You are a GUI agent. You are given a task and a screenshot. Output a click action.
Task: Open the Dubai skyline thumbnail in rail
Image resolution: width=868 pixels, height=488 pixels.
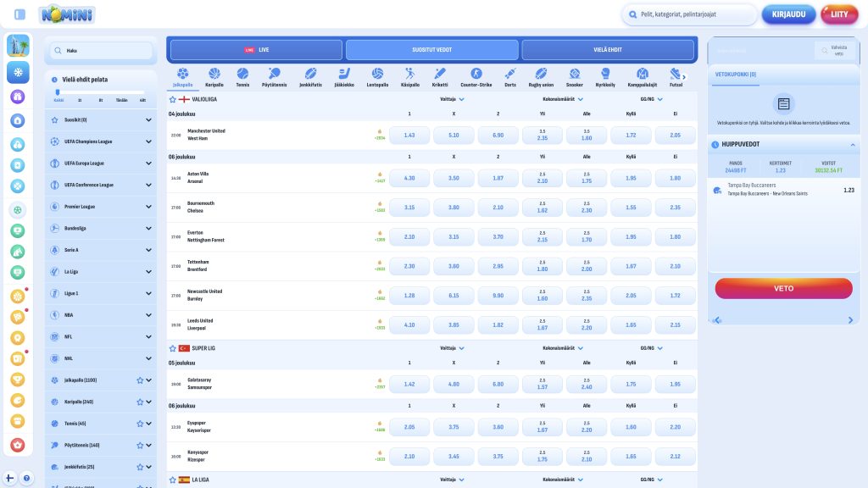click(x=18, y=46)
